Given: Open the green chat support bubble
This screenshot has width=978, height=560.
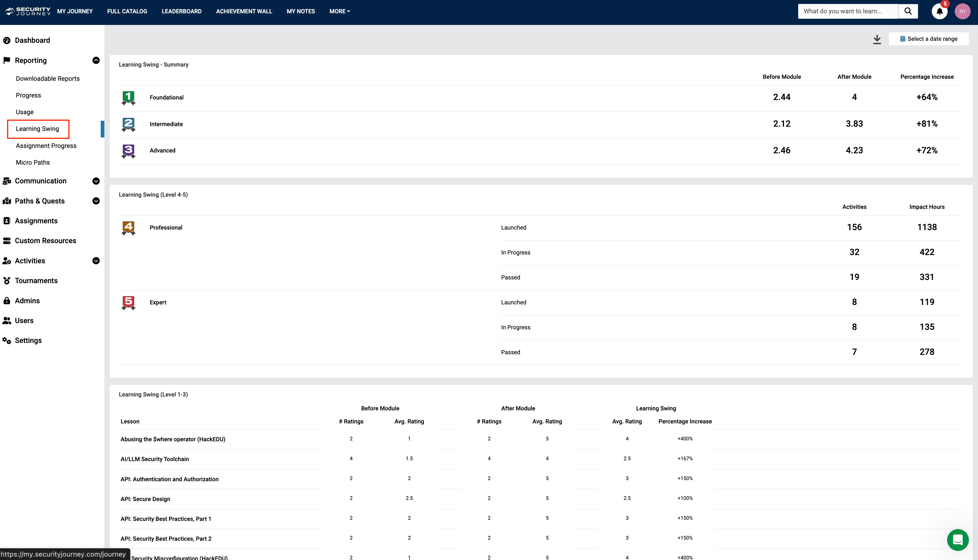Looking at the screenshot, I should point(957,540).
